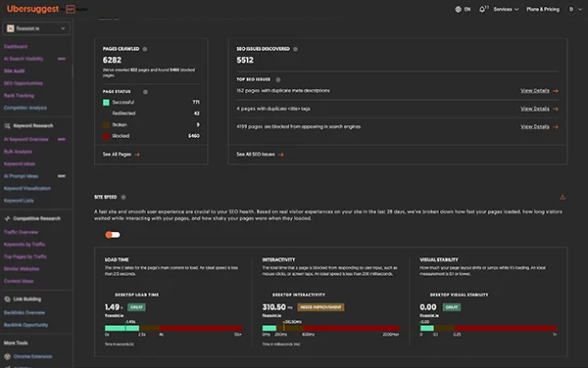Click See All Pages
This screenshot has width=588, height=368.
pyautogui.click(x=117, y=155)
